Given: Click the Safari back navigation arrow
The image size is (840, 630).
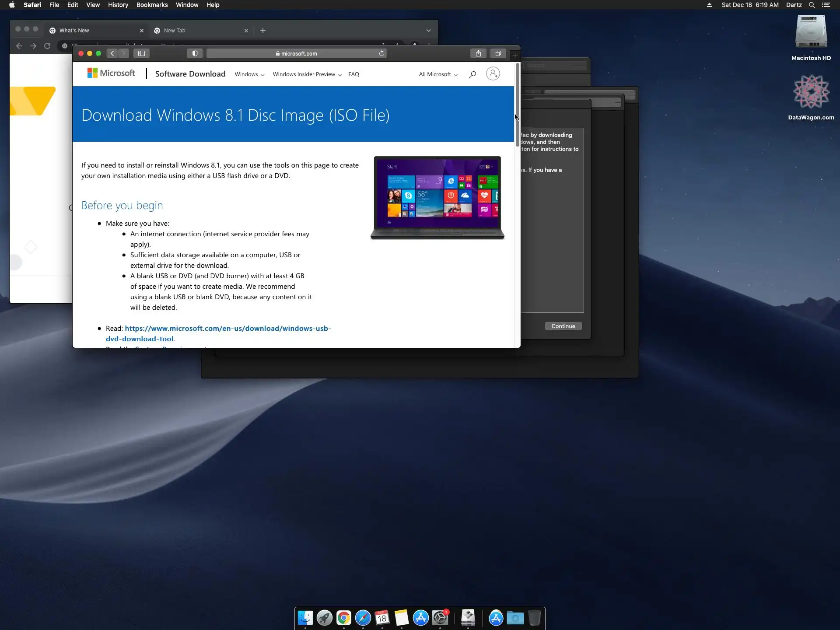Looking at the screenshot, I should point(112,53).
